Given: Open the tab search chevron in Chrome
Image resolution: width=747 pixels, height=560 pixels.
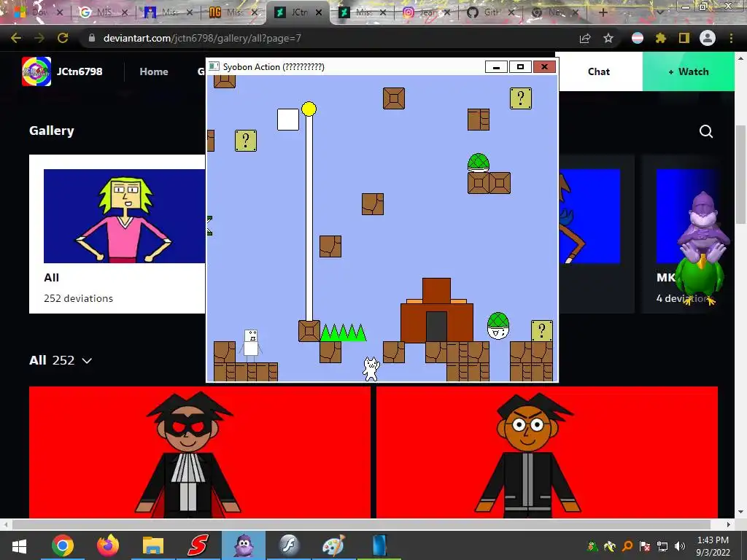Looking at the screenshot, I should click(660, 12).
